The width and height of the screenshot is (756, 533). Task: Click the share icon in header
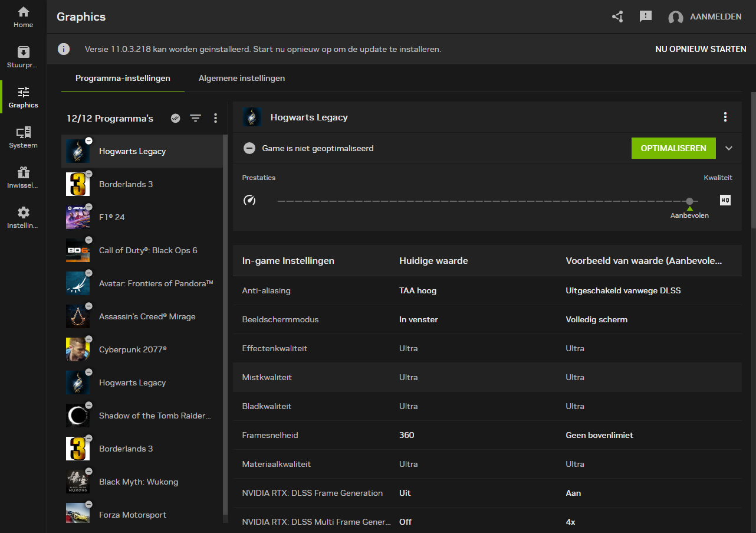(617, 17)
